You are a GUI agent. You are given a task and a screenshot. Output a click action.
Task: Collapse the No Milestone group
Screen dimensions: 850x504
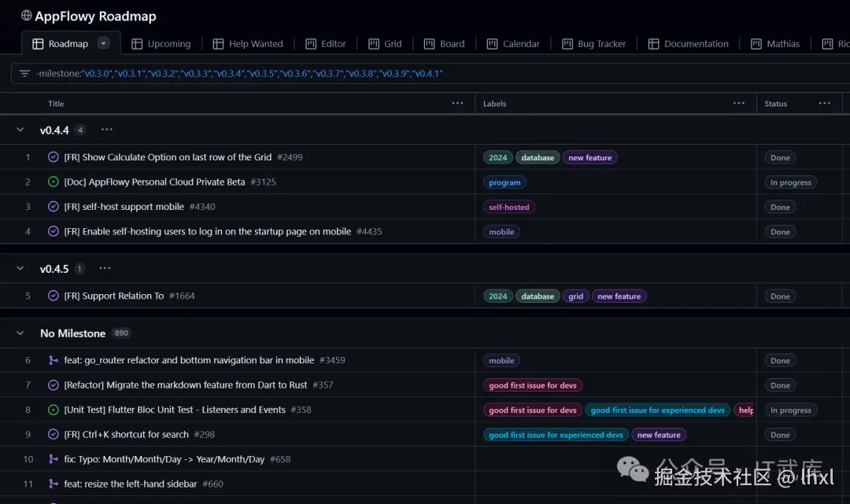(20, 333)
